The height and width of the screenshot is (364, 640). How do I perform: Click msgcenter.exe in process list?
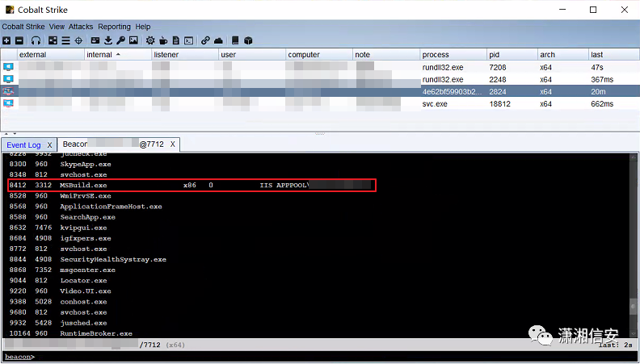pyautogui.click(x=88, y=270)
